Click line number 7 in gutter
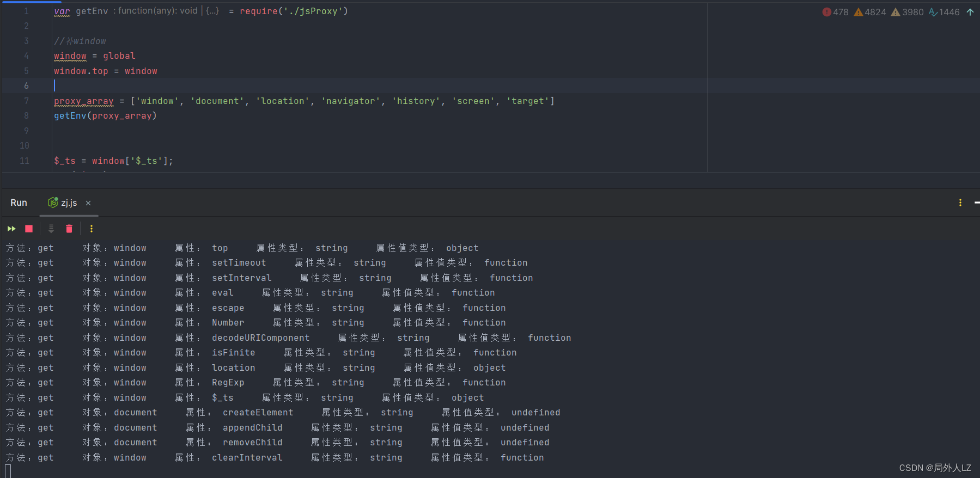 click(26, 101)
